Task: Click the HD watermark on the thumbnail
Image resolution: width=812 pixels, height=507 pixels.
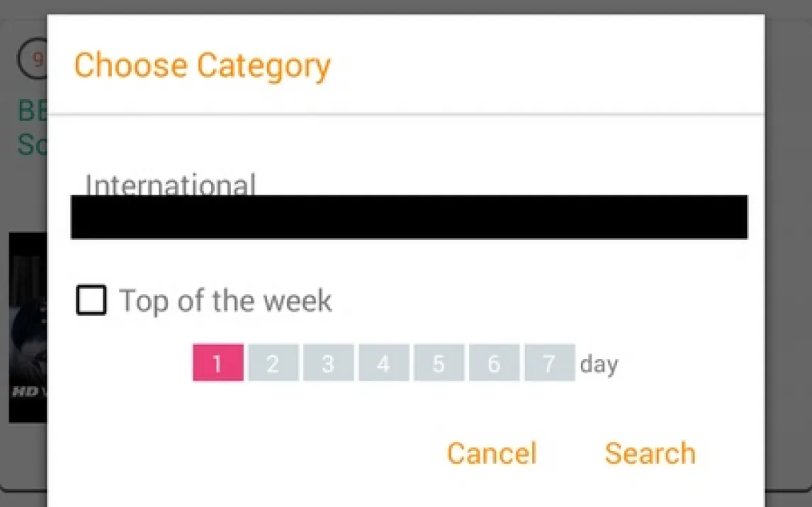Action: coord(26,390)
